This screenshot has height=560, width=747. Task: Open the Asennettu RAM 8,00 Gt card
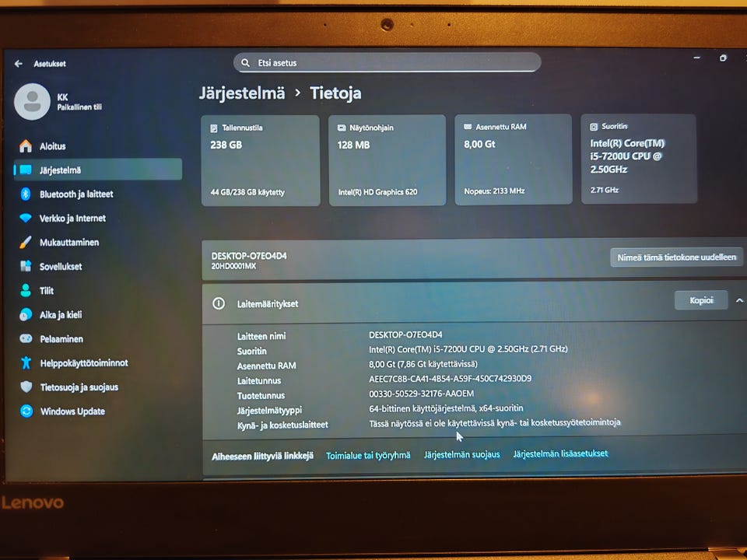click(x=514, y=159)
